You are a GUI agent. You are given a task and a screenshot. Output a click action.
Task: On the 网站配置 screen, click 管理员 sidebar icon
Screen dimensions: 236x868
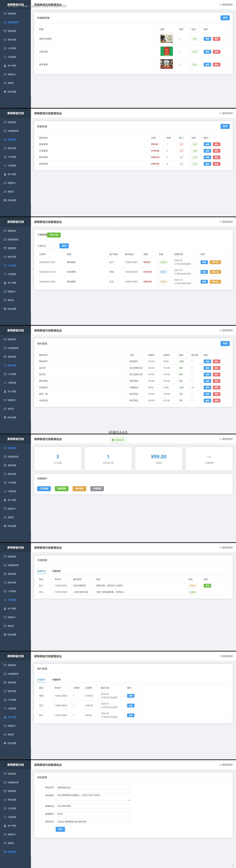click(5, 843)
